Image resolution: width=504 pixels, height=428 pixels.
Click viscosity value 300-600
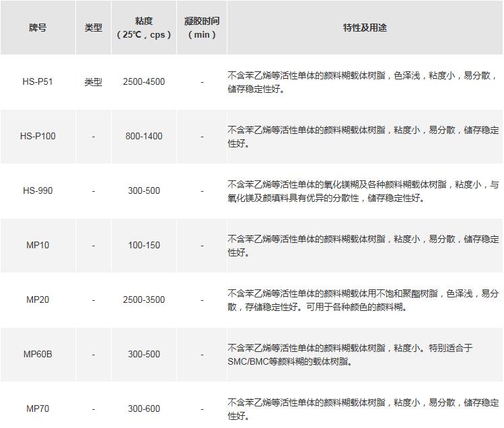143,409
